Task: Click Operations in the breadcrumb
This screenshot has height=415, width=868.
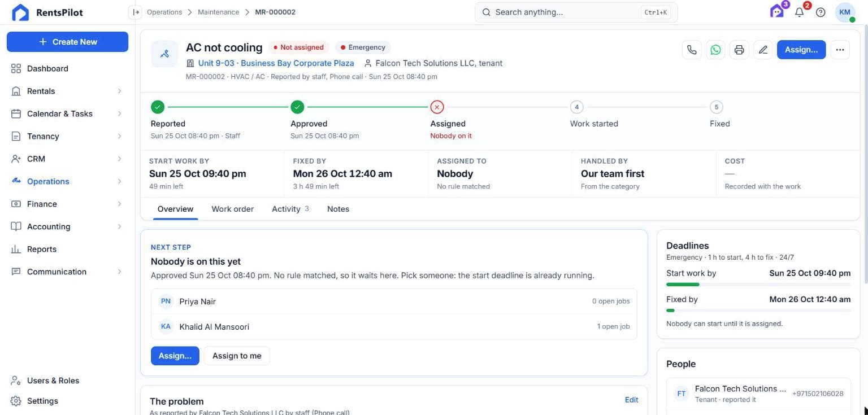Action: 164,12
